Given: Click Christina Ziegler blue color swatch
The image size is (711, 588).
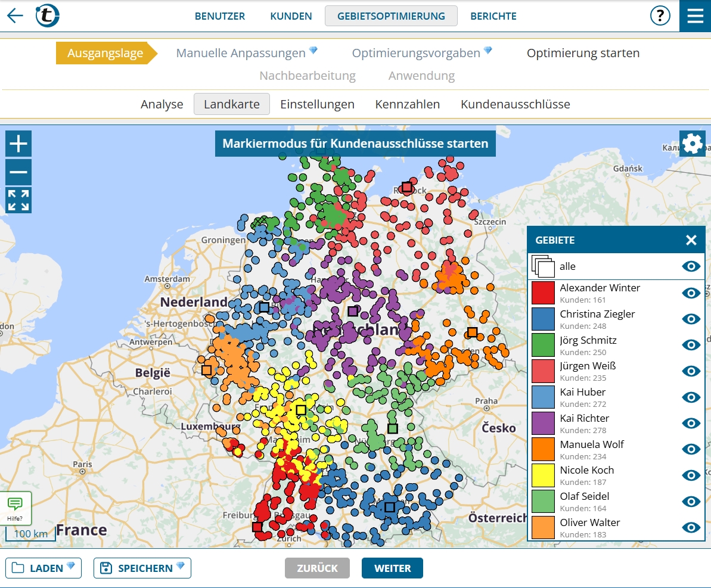Looking at the screenshot, I should tap(543, 319).
